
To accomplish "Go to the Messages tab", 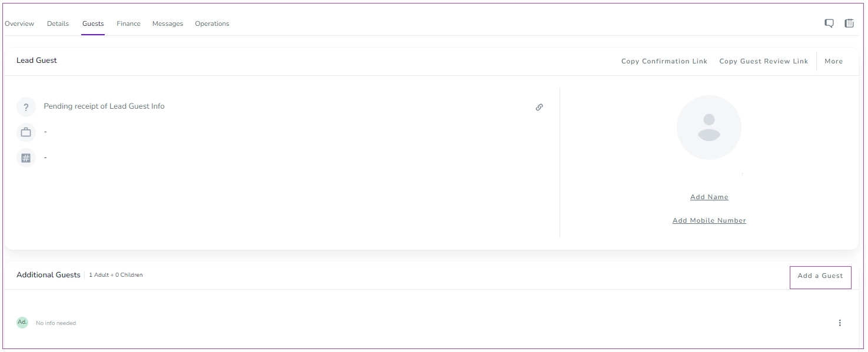I will pos(168,24).
